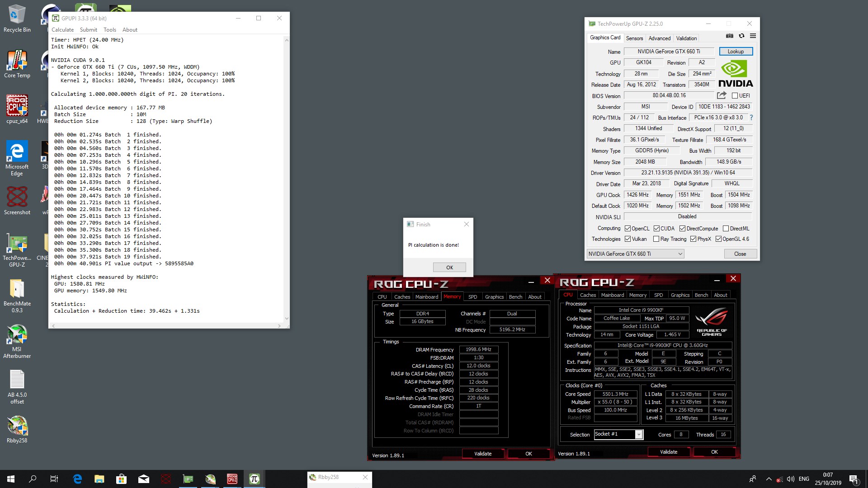The width and height of the screenshot is (868, 488).
Task: Switch to the Validation tab in GPU-Z
Action: [x=686, y=38]
